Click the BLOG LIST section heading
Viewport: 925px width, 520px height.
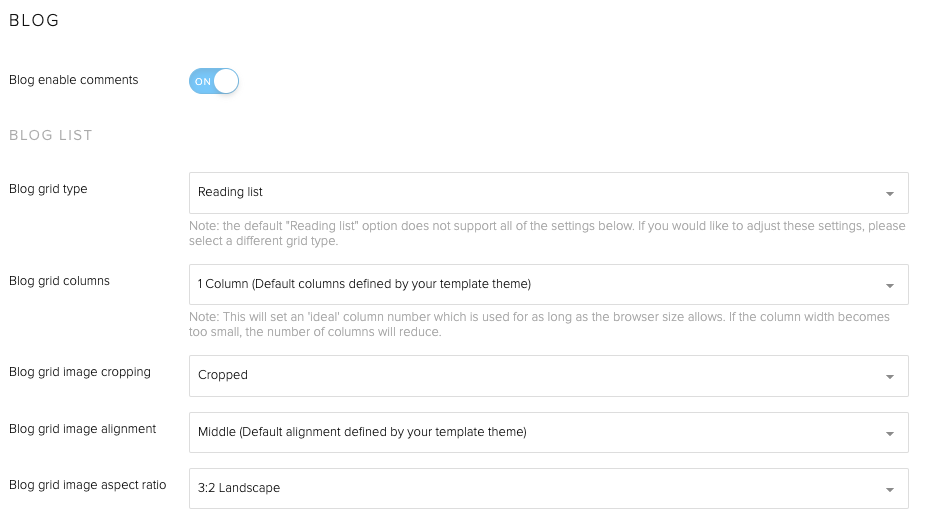coord(50,135)
